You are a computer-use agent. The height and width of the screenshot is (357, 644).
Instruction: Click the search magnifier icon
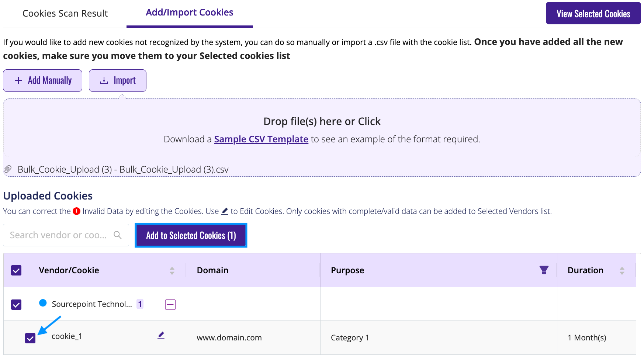(x=118, y=235)
